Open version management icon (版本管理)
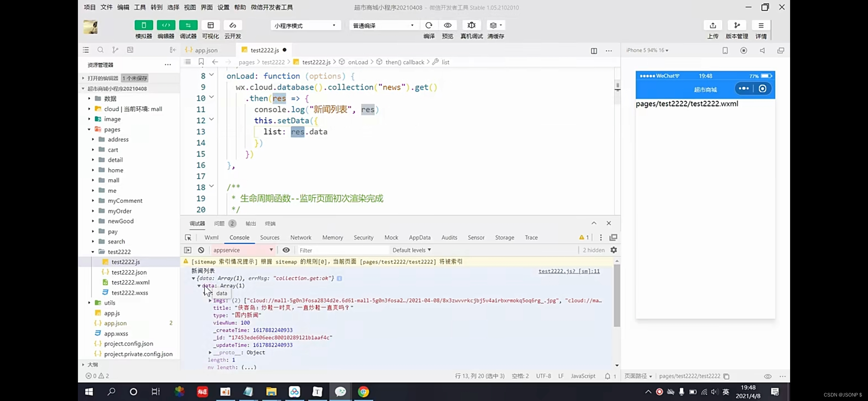The image size is (868, 401). [737, 25]
